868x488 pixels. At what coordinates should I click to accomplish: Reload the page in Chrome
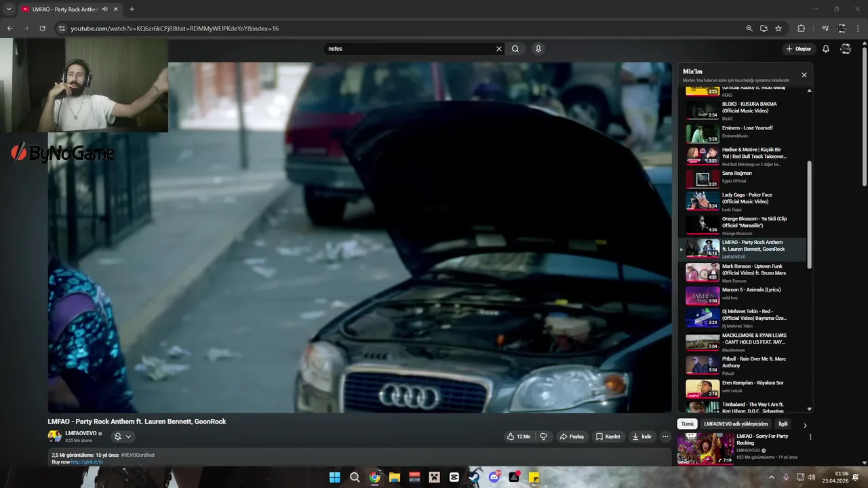tap(42, 28)
